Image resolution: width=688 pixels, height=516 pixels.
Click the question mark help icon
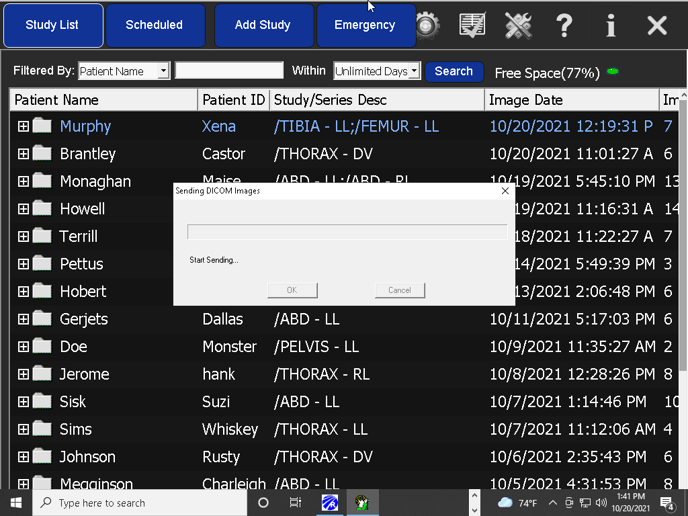[564, 25]
